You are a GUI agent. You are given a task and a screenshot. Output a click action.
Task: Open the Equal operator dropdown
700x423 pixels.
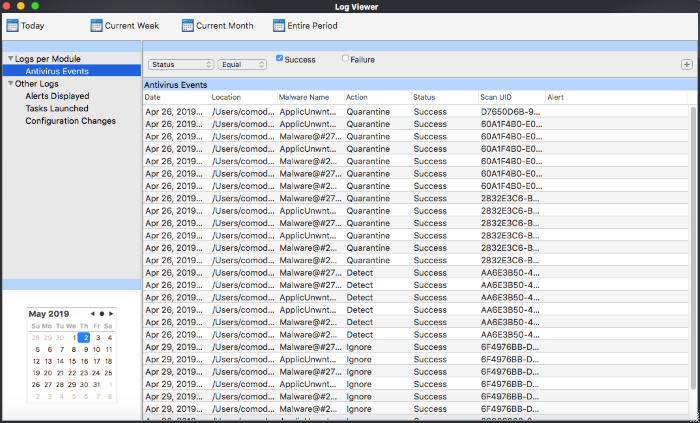242,65
